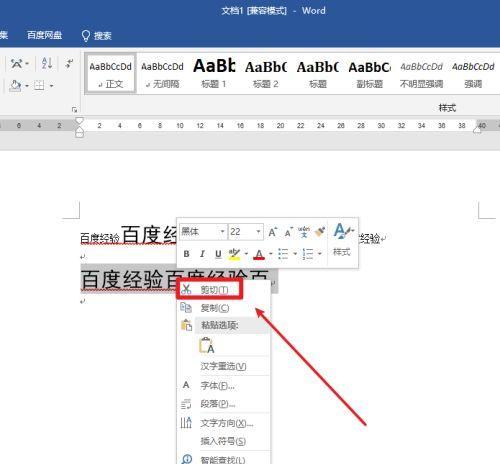Apply the 强调 style
The height and width of the screenshot is (464, 500).
[473, 73]
